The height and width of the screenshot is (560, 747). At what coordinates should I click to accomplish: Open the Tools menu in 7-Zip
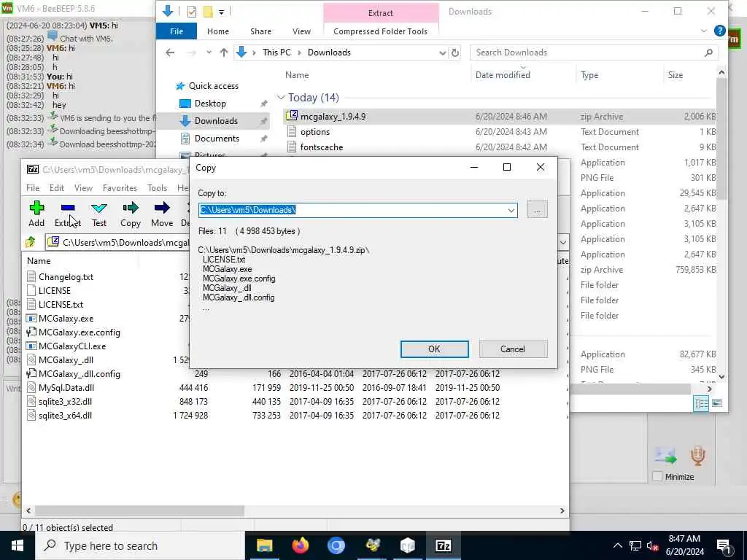158,188
